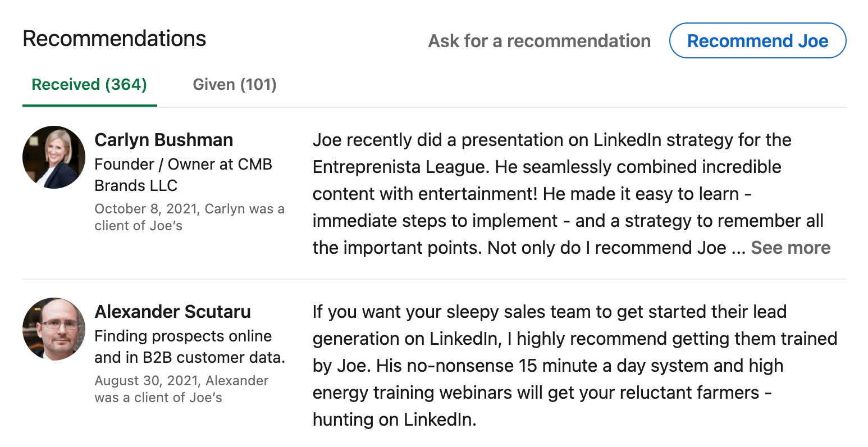Switch to the Given (101) tab
The width and height of the screenshot is (868, 447).
235,85
